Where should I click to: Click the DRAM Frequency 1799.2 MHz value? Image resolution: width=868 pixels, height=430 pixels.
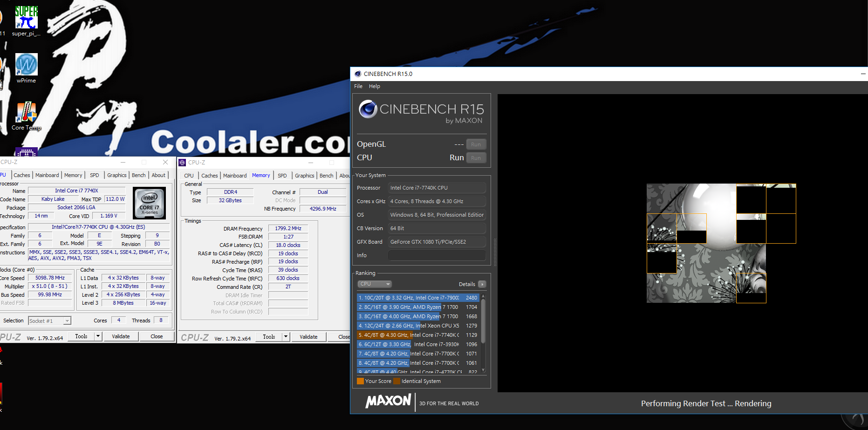tap(288, 228)
